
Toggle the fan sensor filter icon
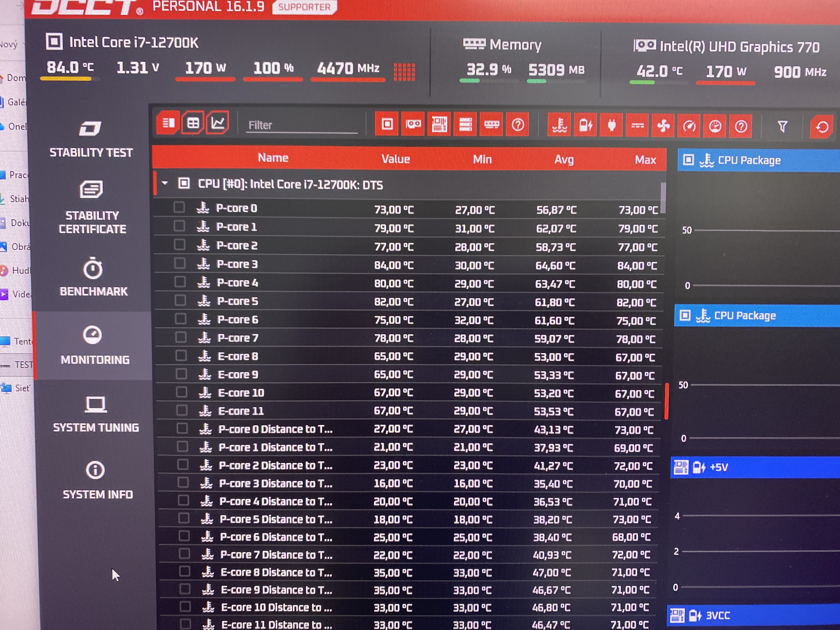coord(663,126)
